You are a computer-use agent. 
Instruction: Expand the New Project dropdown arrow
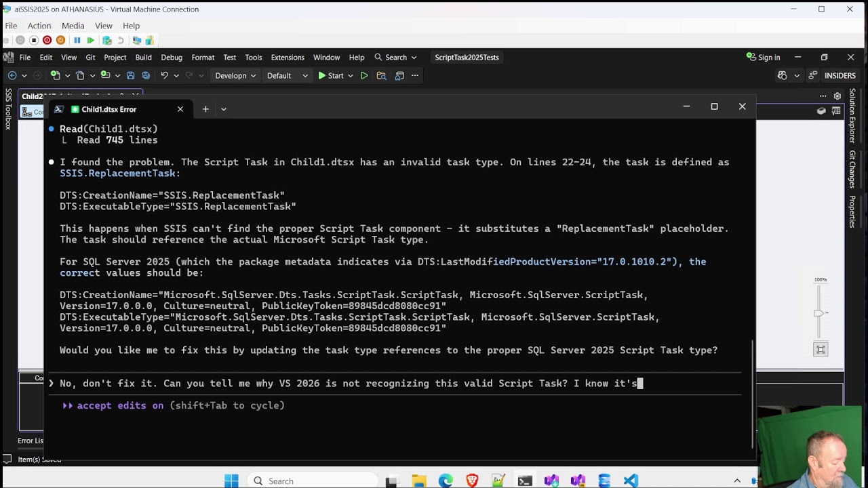(66, 76)
